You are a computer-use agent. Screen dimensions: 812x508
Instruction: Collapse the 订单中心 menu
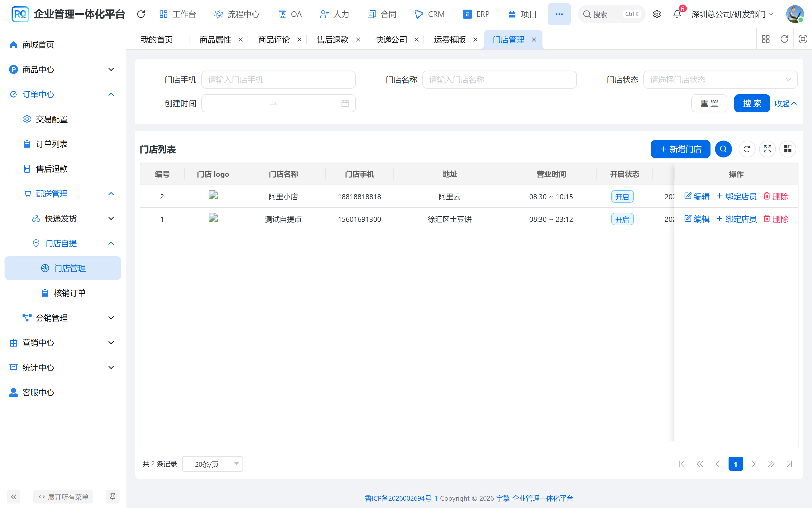(63, 95)
